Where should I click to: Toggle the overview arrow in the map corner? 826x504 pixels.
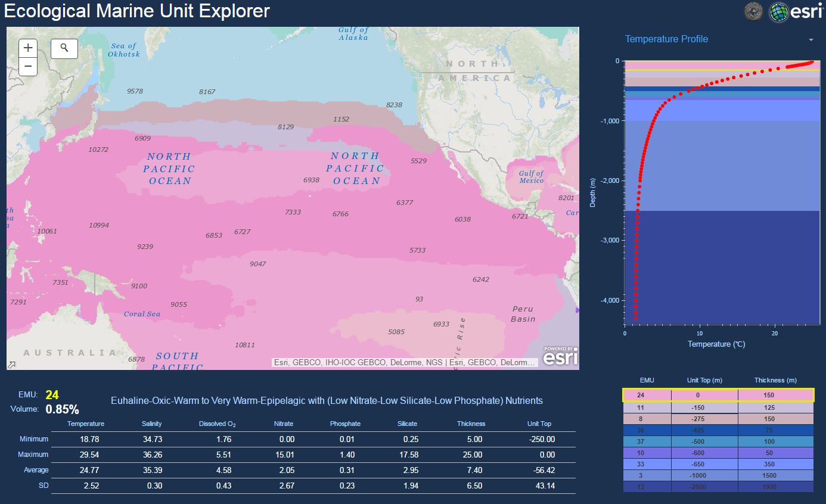click(11, 365)
